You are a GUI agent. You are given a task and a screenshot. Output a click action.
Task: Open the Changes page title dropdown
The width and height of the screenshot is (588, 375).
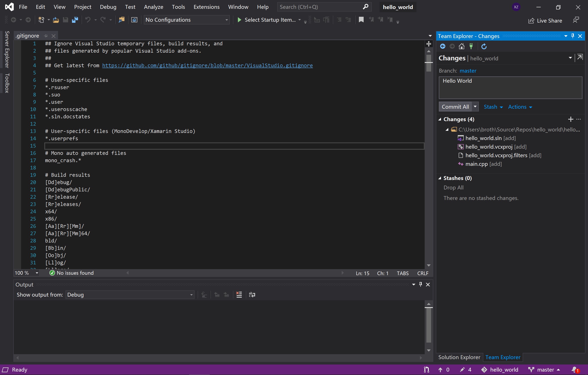tap(570, 58)
